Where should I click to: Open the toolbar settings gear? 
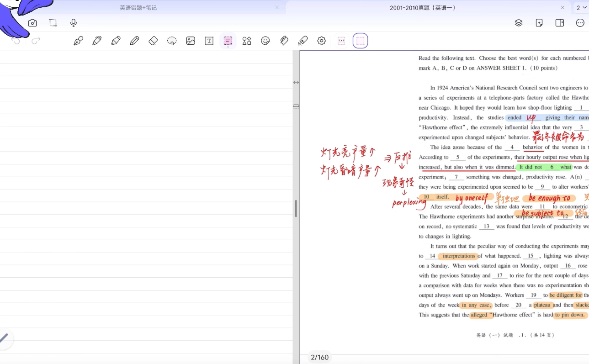(x=322, y=41)
